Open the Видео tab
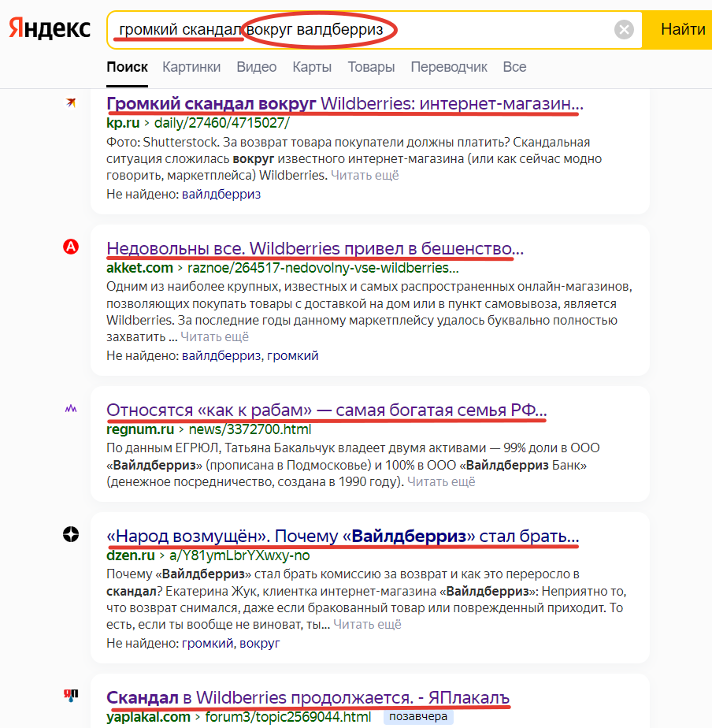This screenshot has width=712, height=728. coord(256,67)
